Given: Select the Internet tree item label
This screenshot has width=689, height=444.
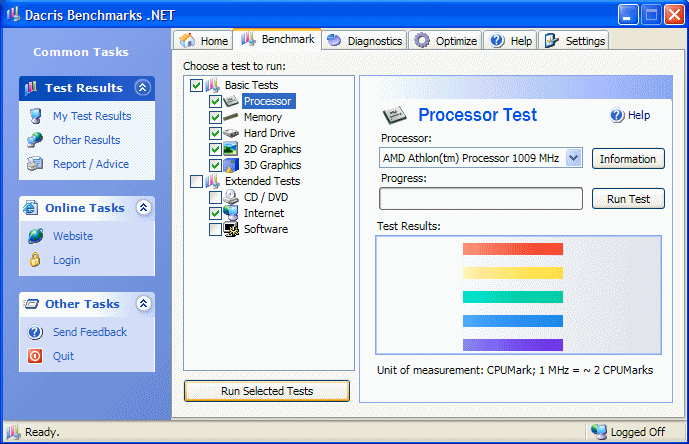Looking at the screenshot, I should pos(264,213).
